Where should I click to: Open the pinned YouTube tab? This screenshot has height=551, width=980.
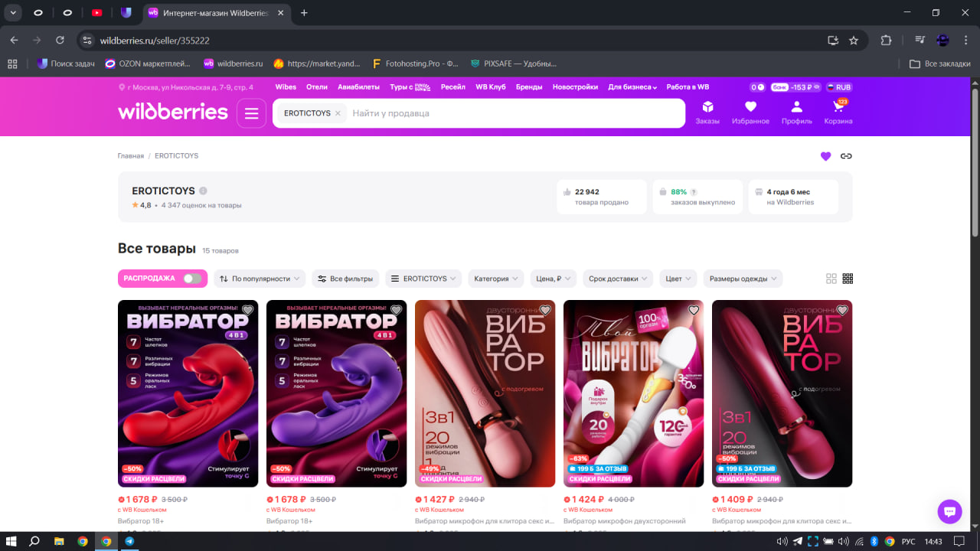pyautogui.click(x=96, y=13)
